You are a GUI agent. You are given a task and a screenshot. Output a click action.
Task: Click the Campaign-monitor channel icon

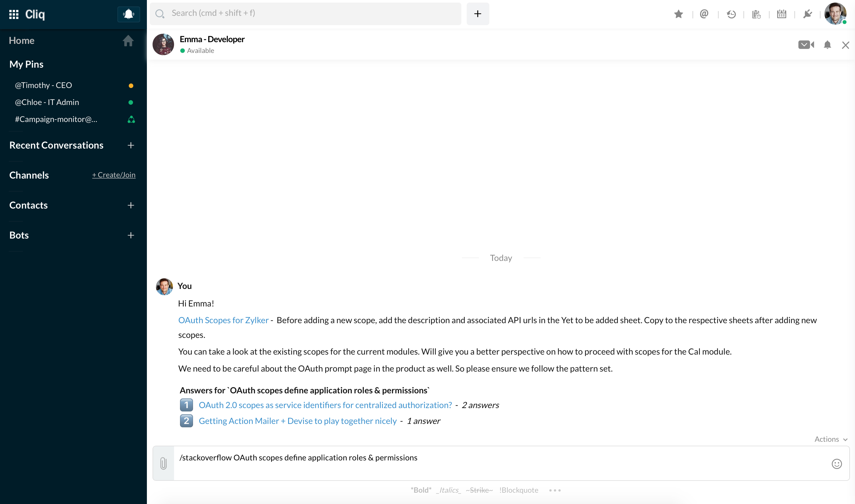pyautogui.click(x=131, y=119)
